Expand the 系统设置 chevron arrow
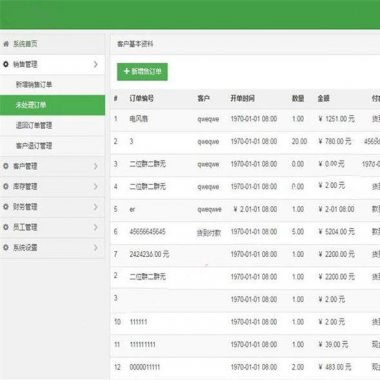Image resolution: width=380 pixels, height=380 pixels. [x=96, y=248]
